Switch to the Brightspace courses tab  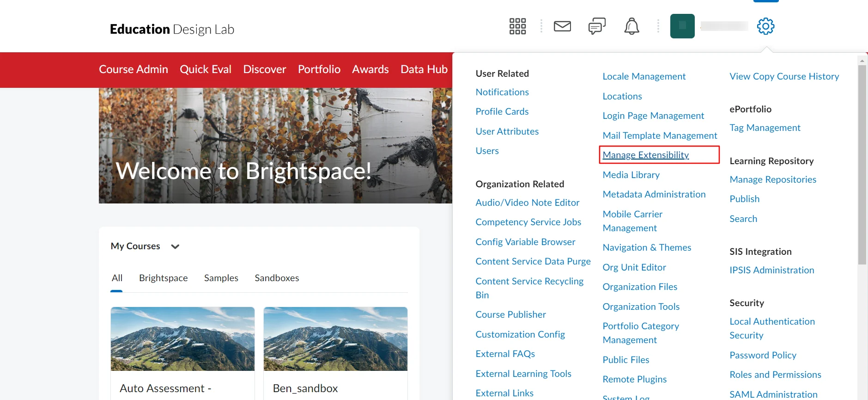[x=164, y=278]
